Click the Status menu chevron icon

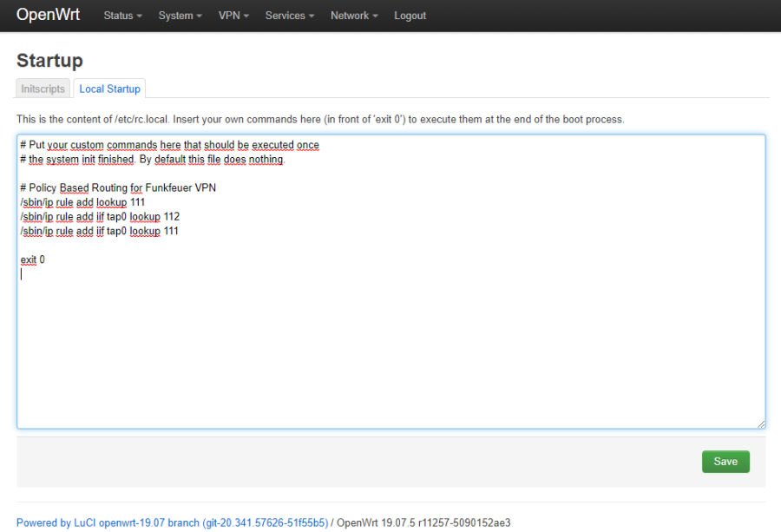click(139, 16)
